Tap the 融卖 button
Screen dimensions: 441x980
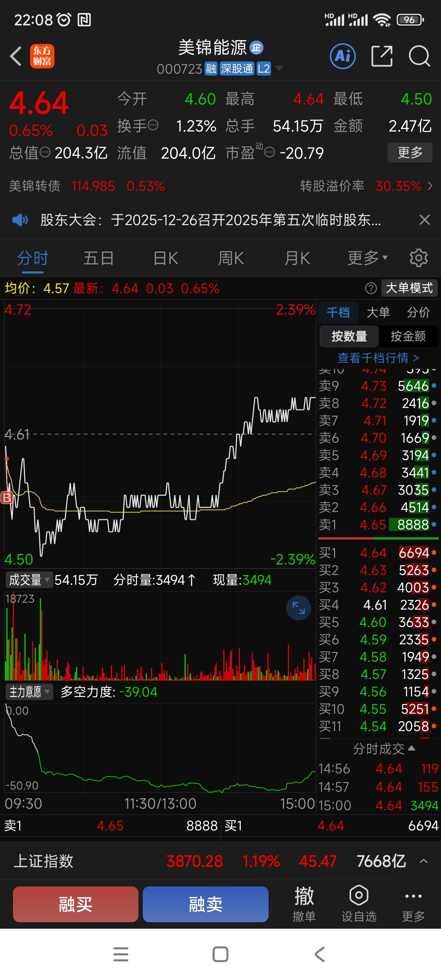pyautogui.click(x=205, y=904)
